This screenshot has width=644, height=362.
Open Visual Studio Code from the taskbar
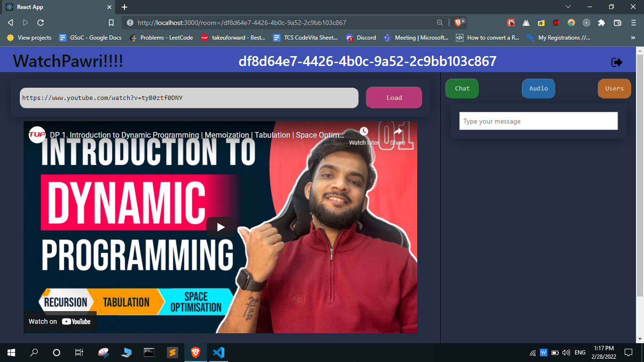coord(218,352)
